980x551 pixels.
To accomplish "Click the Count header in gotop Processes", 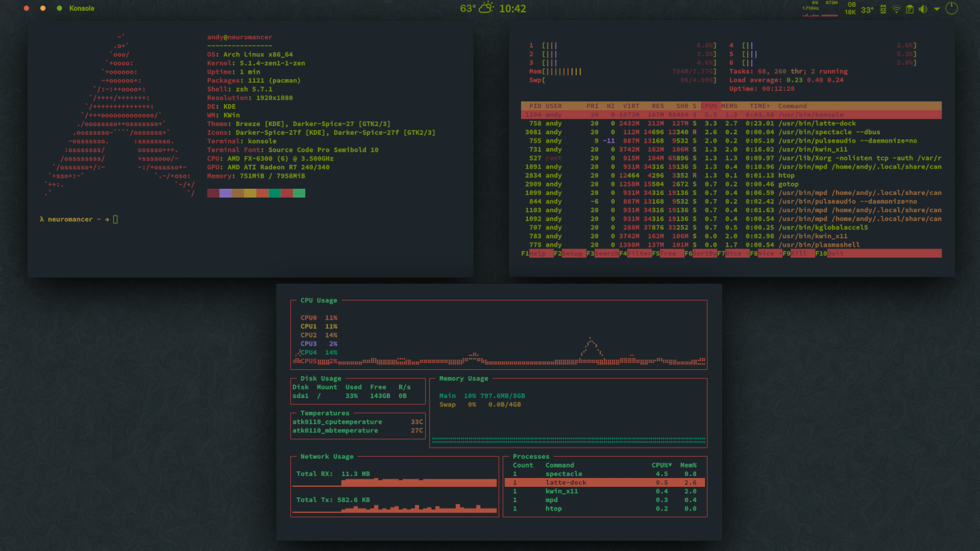I will point(523,465).
